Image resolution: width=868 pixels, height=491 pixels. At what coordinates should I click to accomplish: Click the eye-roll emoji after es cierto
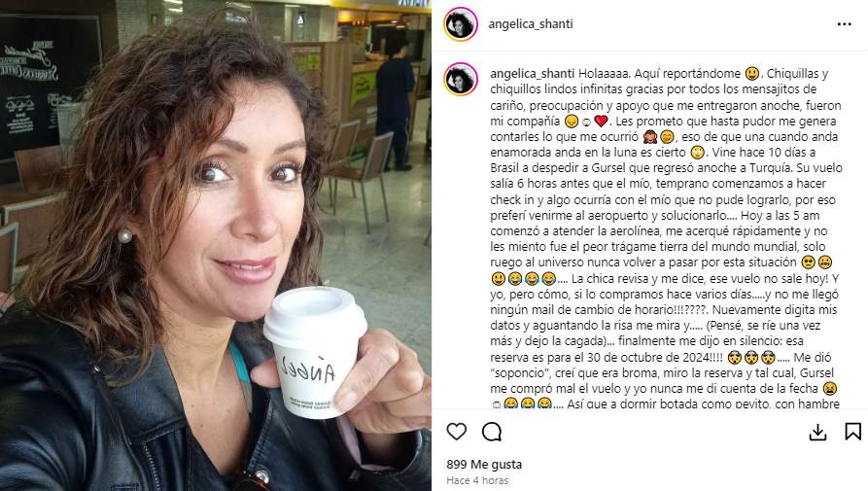[x=698, y=153]
